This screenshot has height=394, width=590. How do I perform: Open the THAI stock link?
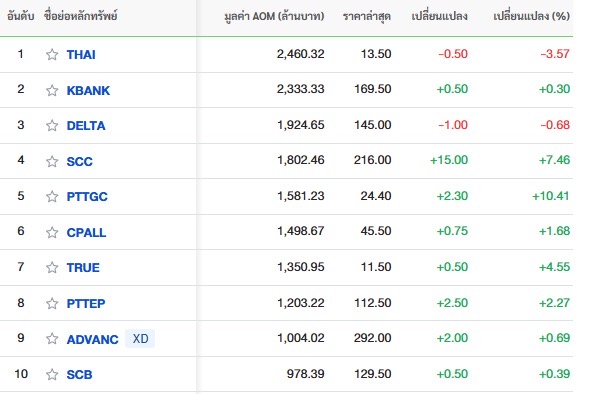pyautogui.click(x=81, y=55)
